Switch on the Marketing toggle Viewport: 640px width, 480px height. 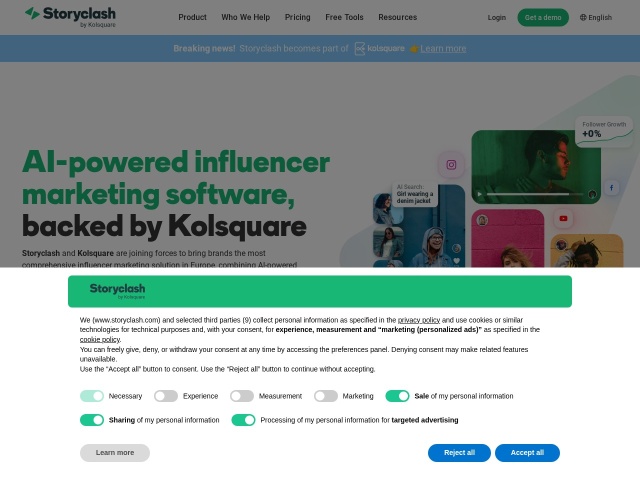pyautogui.click(x=326, y=396)
